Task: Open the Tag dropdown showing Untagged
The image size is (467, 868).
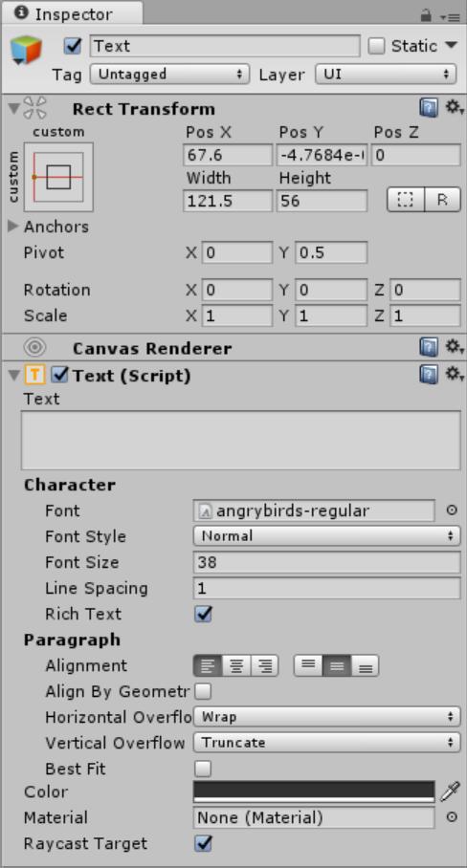Action: [x=169, y=75]
